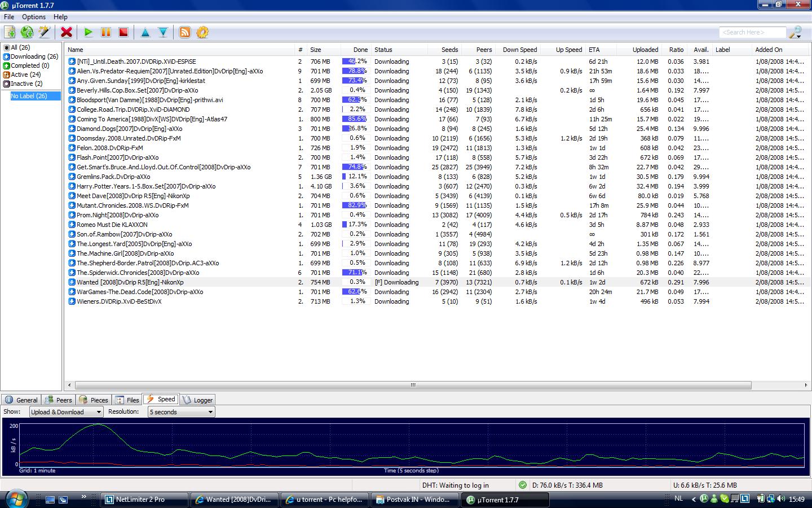
Task: Select Inactive (2) category
Action: (x=23, y=84)
